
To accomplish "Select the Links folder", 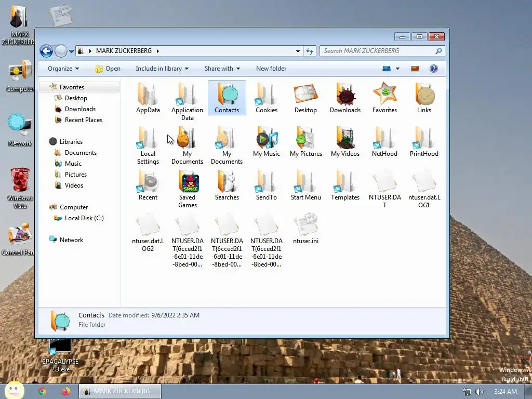I will coord(424,98).
